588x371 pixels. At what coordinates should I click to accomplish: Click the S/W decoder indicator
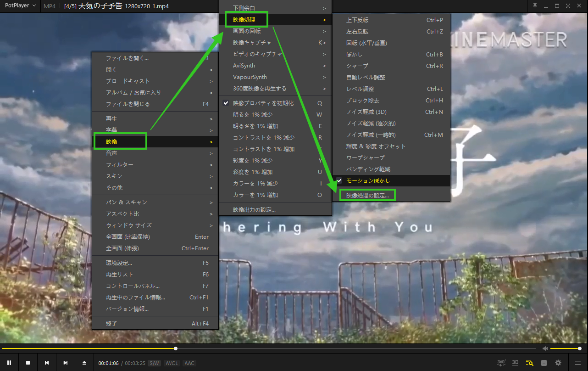click(x=155, y=363)
